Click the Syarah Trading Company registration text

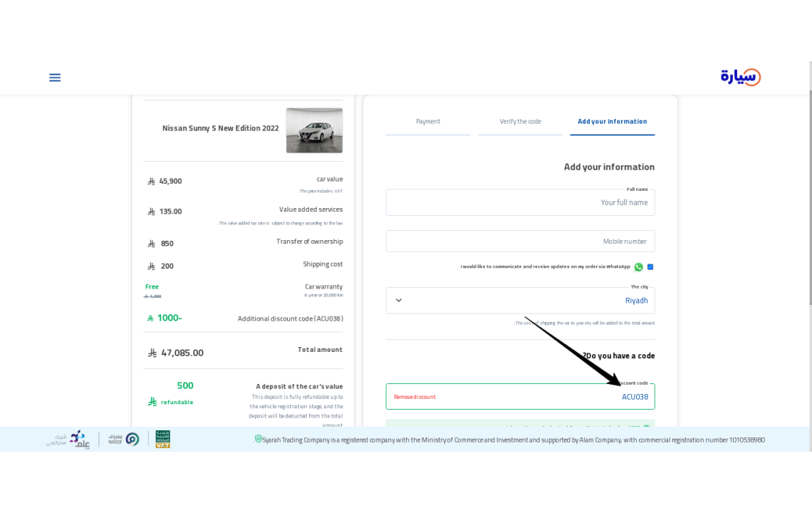coord(513,440)
